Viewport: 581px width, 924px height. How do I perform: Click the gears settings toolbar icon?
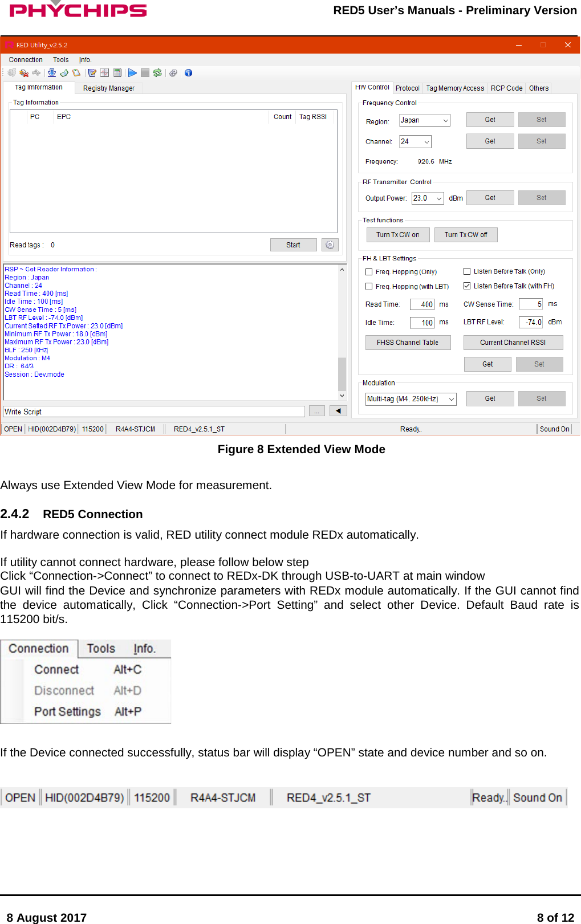(x=173, y=72)
